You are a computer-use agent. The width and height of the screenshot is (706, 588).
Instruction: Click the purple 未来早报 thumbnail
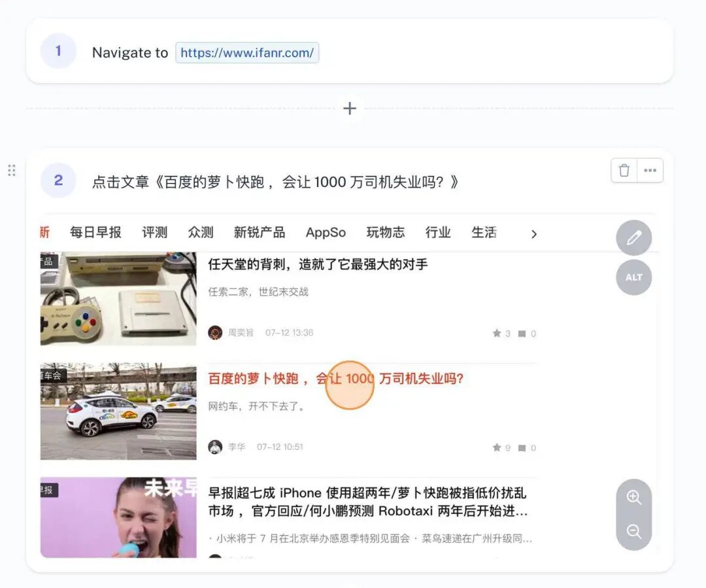118,517
